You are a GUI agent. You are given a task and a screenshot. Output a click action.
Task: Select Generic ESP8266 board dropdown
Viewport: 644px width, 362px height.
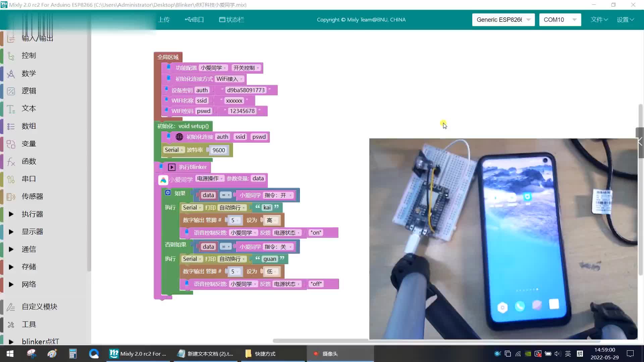point(503,19)
